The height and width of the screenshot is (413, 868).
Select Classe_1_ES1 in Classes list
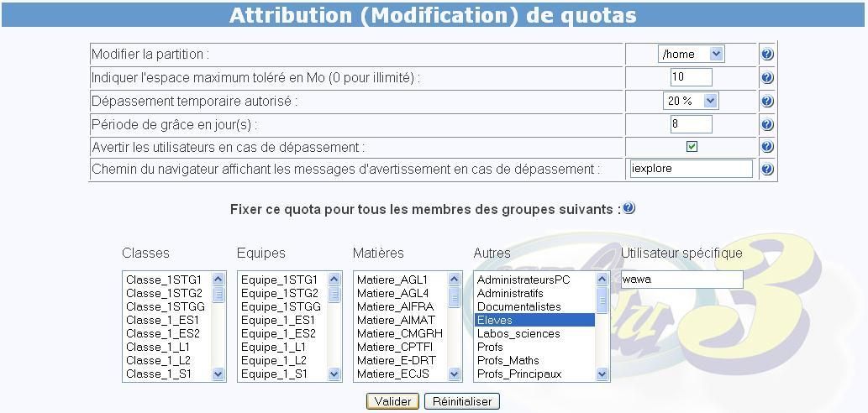162,320
